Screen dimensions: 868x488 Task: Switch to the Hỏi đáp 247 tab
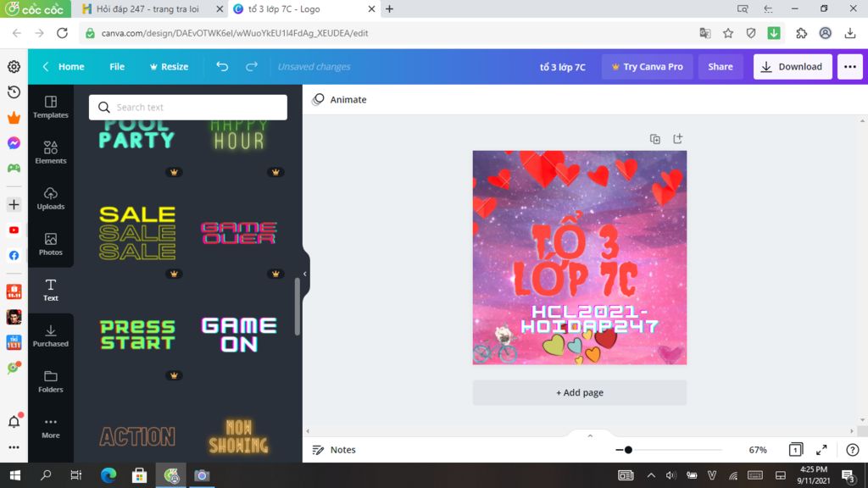click(x=147, y=8)
